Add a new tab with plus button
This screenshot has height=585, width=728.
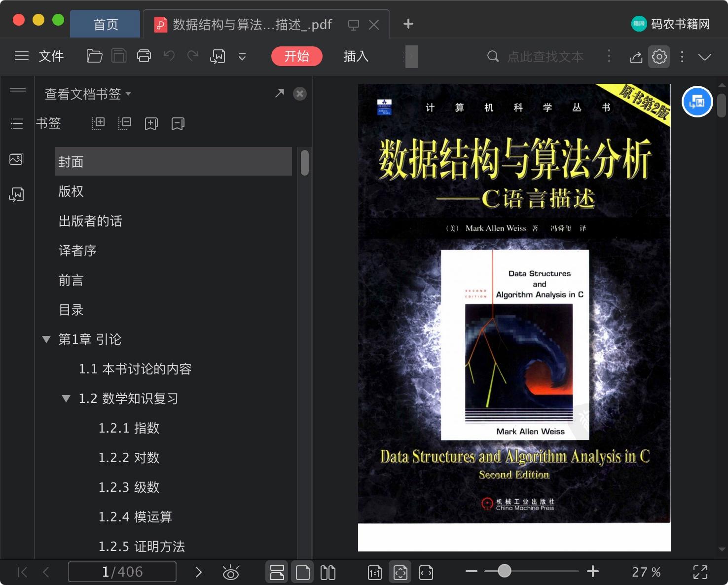[408, 24]
